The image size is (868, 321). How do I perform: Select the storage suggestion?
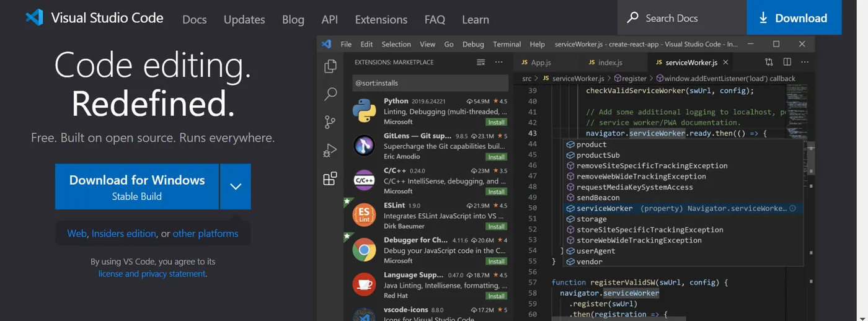point(683,219)
